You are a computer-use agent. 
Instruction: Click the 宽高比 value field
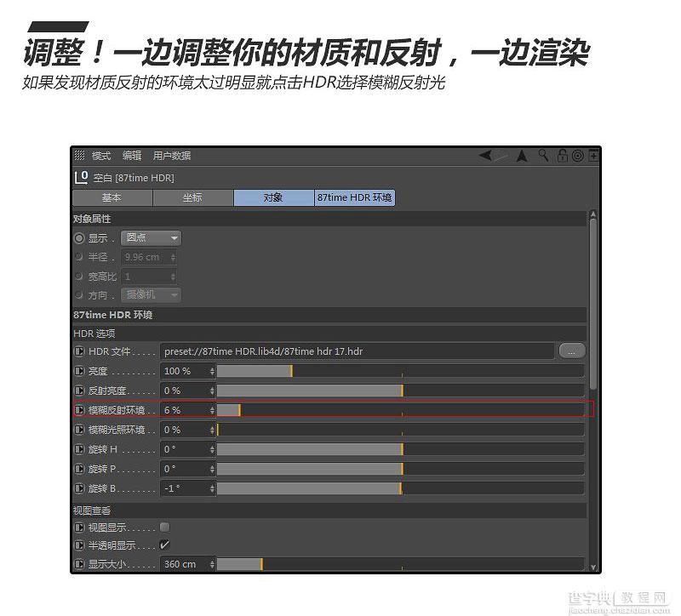[149, 276]
